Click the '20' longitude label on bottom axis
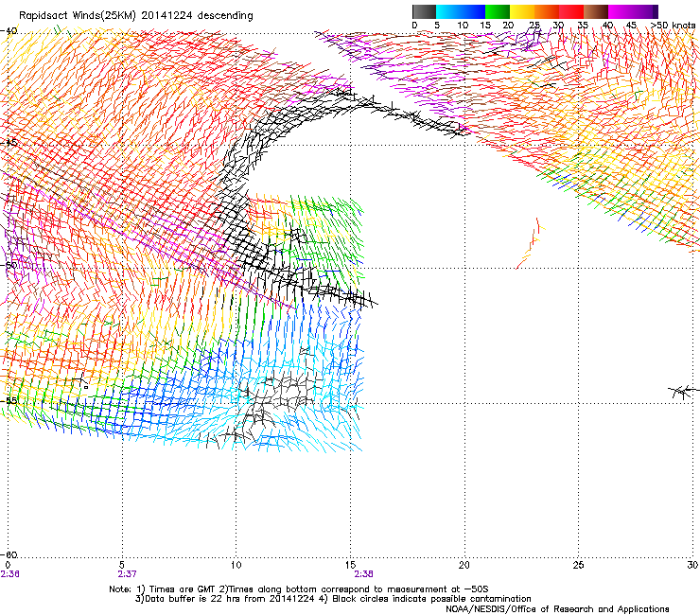 pos(464,566)
